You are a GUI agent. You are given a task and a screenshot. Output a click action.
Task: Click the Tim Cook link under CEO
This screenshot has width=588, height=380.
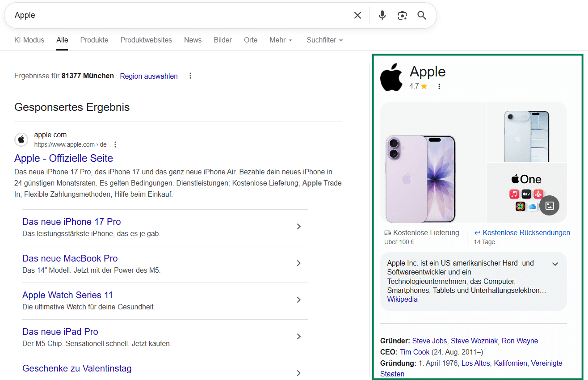pyautogui.click(x=414, y=352)
